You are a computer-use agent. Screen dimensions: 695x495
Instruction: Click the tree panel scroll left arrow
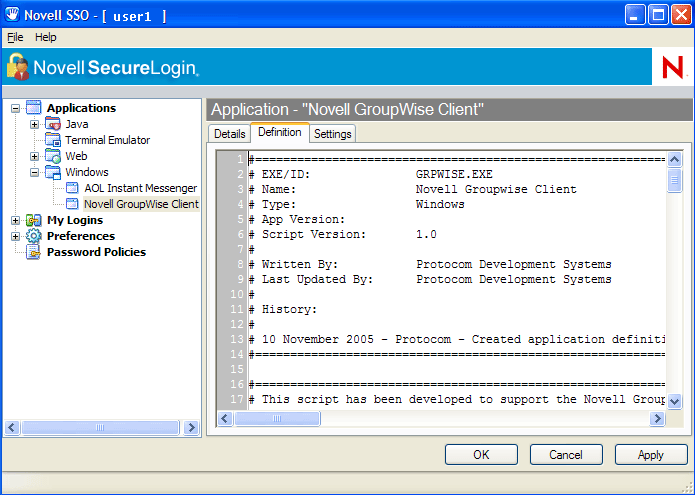[x=12, y=428]
